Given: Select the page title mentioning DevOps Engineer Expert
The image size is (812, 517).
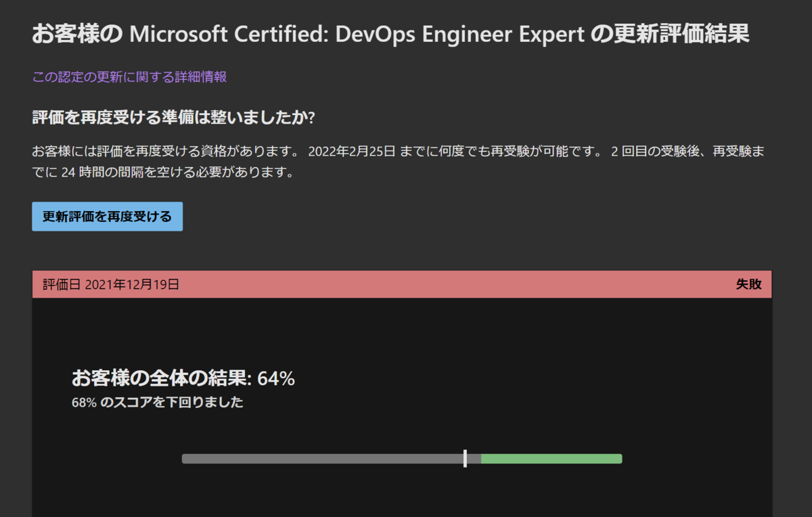Looking at the screenshot, I should [x=390, y=35].
